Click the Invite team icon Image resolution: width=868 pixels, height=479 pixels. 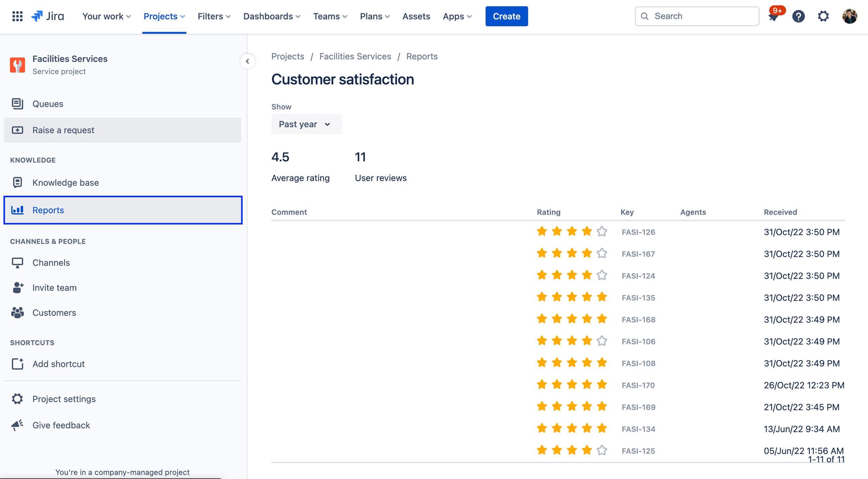[x=17, y=287]
